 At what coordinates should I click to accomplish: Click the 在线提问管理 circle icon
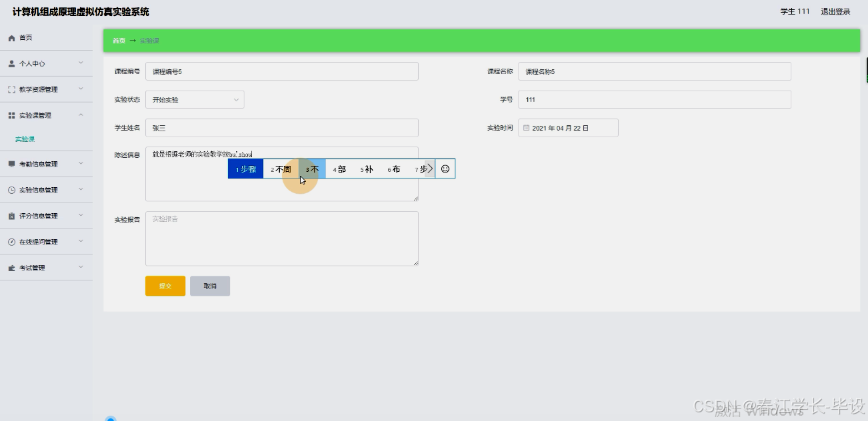coord(10,241)
